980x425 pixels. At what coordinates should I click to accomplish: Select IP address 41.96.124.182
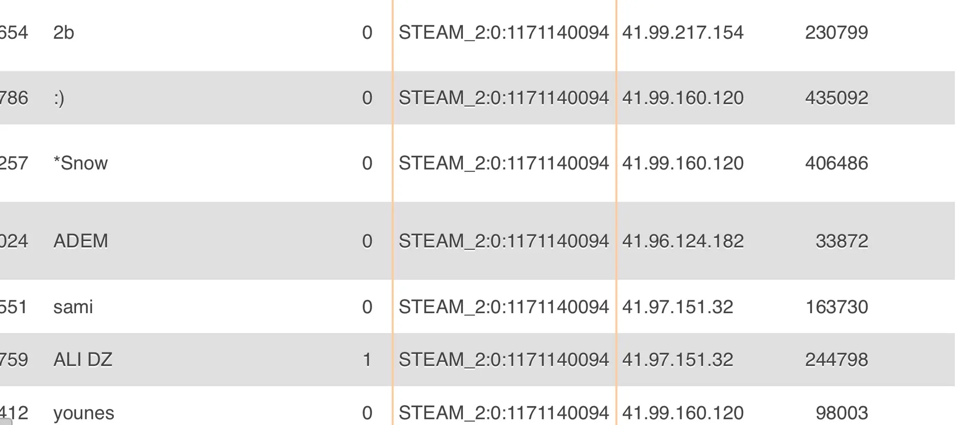point(682,241)
